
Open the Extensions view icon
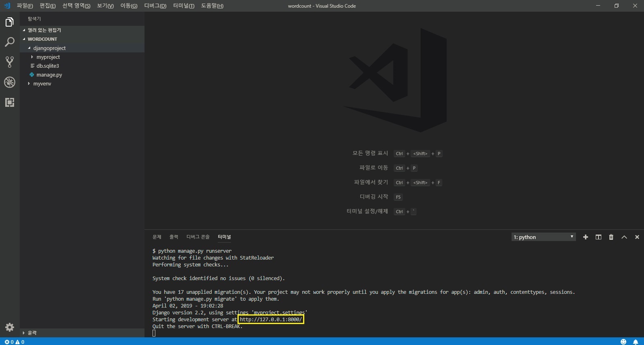[10, 102]
